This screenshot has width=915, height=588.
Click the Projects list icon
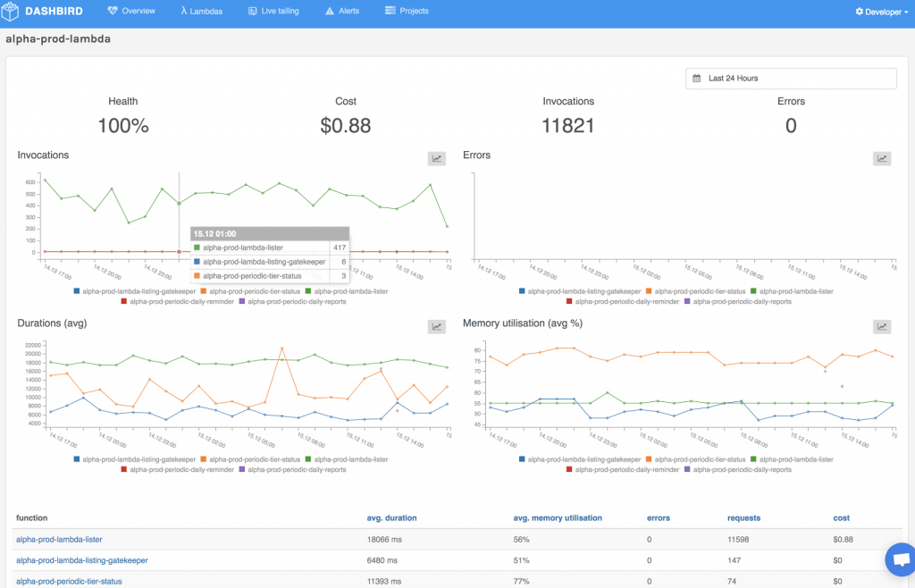(390, 11)
